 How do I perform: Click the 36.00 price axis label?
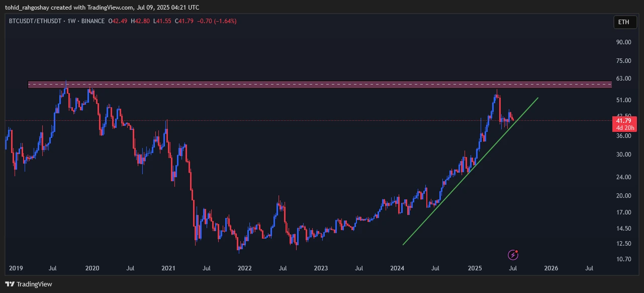pyautogui.click(x=624, y=136)
